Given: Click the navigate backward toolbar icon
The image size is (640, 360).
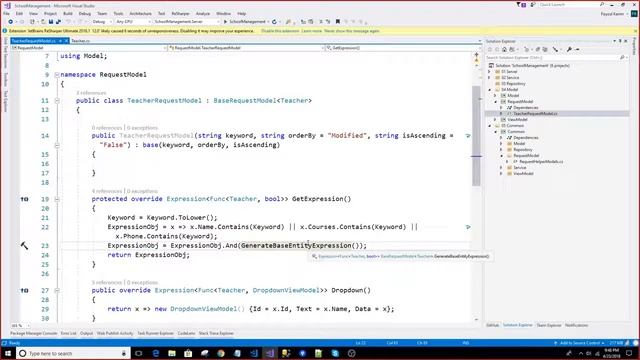Looking at the screenshot, I should coord(11,22).
